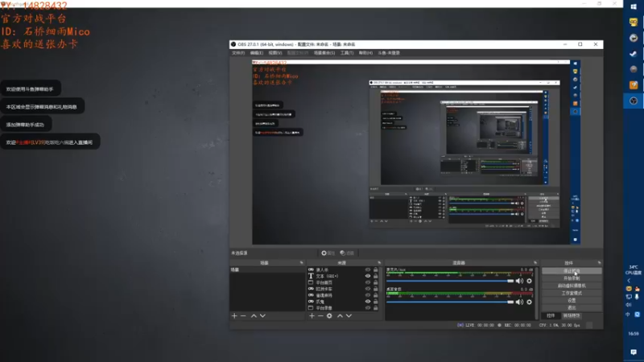Click the OBS preview canvas
This screenshot has height=362, width=644.
point(416,152)
